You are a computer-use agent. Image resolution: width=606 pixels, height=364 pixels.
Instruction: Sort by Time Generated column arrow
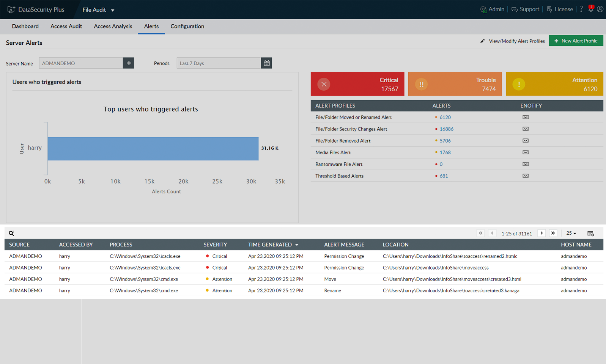click(x=297, y=245)
